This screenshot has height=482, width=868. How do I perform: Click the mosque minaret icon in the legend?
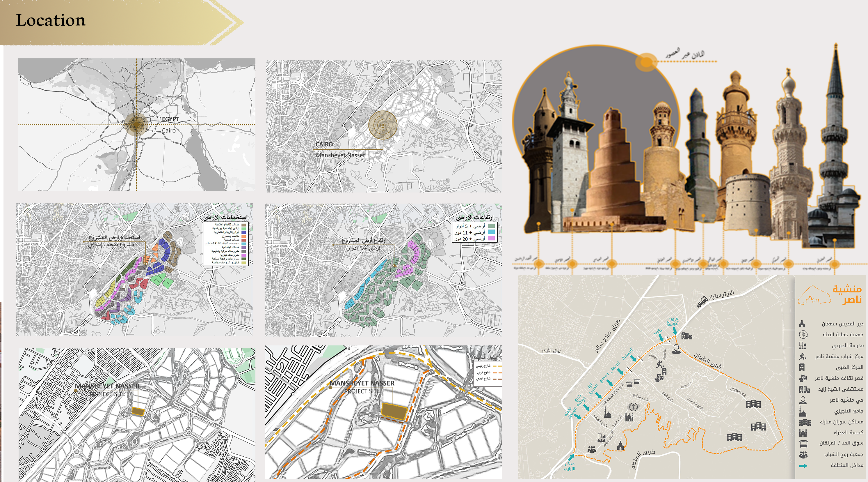pos(803,411)
